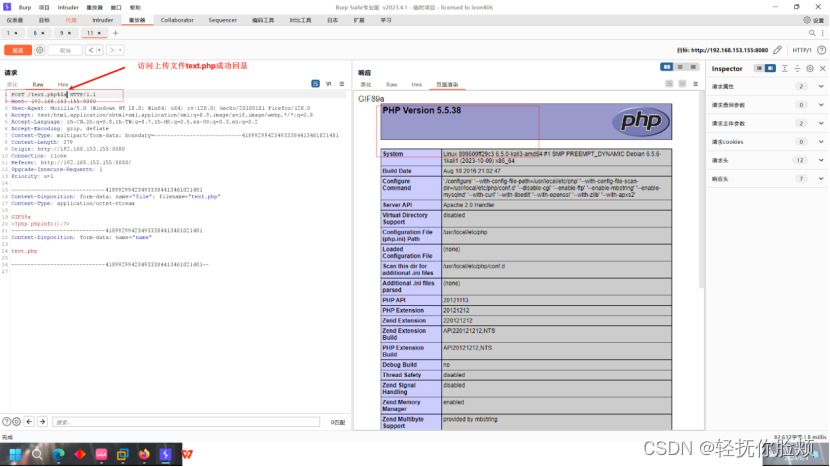830x467 pixels.
Task: Jump to previous search match arrow
Action: tap(29, 422)
